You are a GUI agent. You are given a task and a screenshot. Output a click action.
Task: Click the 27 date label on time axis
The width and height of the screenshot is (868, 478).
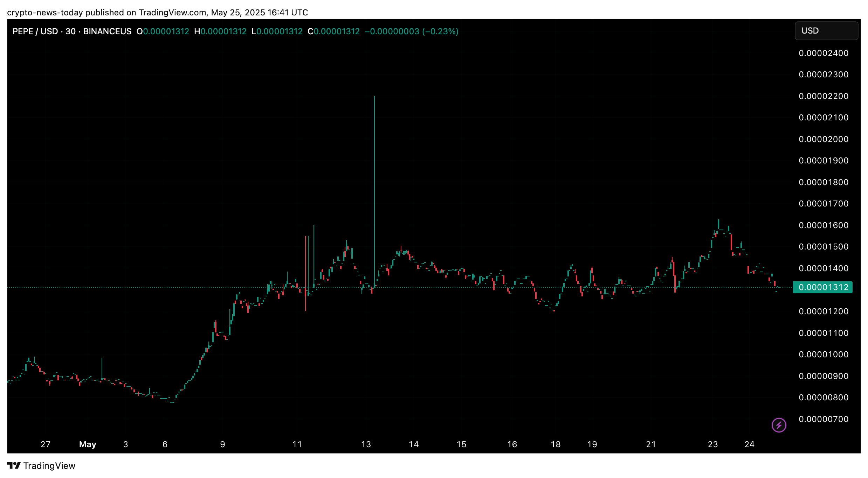(46, 444)
